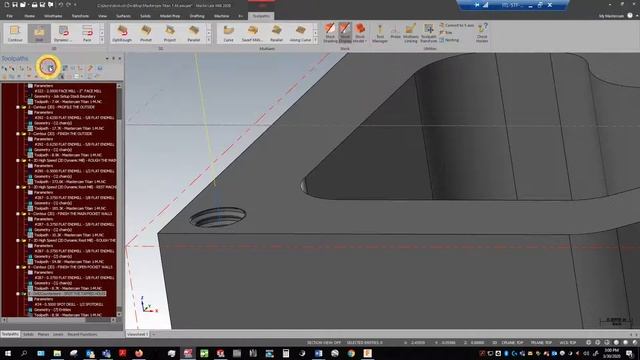The width and height of the screenshot is (640, 360).
Task: Switch to the Levels manager tab
Action: (58, 334)
